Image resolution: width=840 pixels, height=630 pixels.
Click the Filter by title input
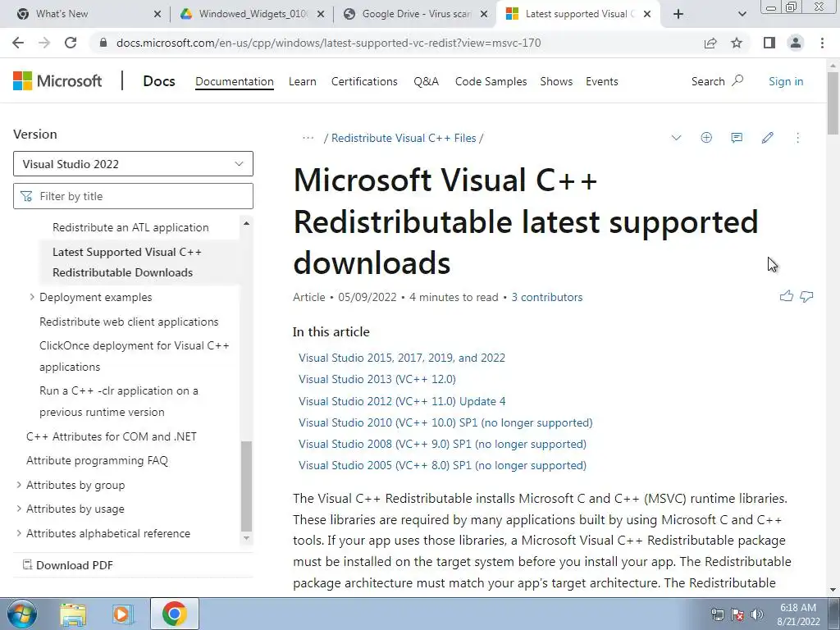point(133,196)
